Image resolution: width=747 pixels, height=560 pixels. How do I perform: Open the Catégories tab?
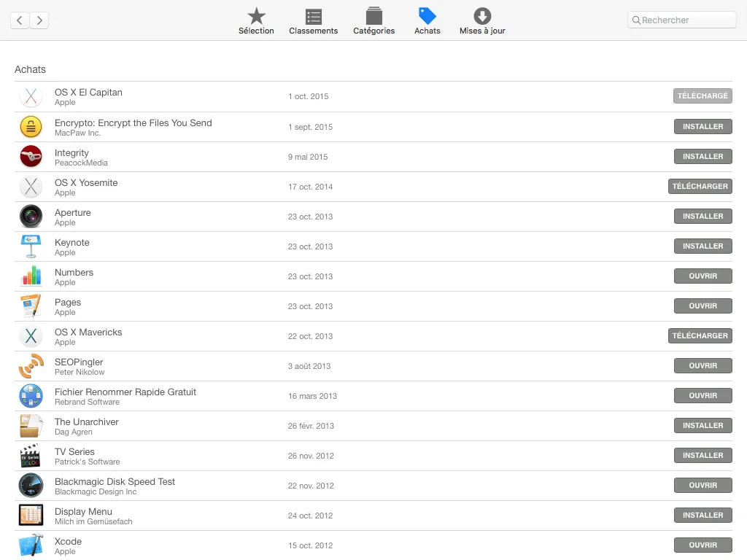click(374, 21)
